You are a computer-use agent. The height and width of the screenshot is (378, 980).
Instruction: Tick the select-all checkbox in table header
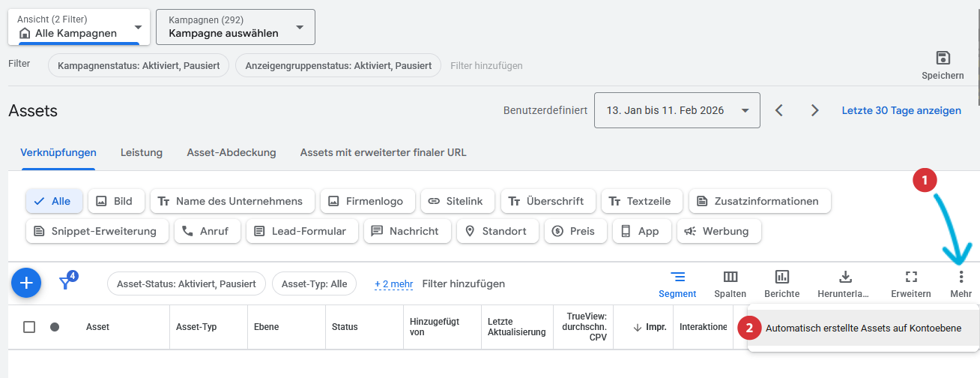point(29,327)
